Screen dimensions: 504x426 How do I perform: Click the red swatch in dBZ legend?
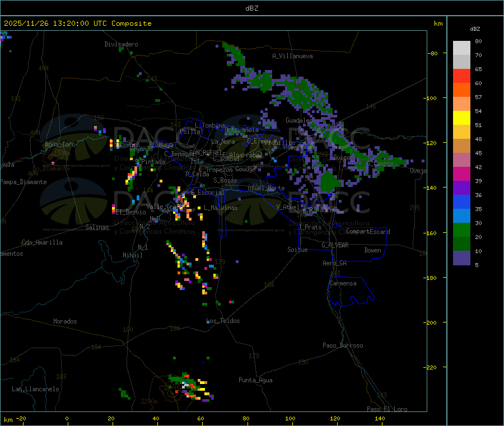[x=461, y=76]
